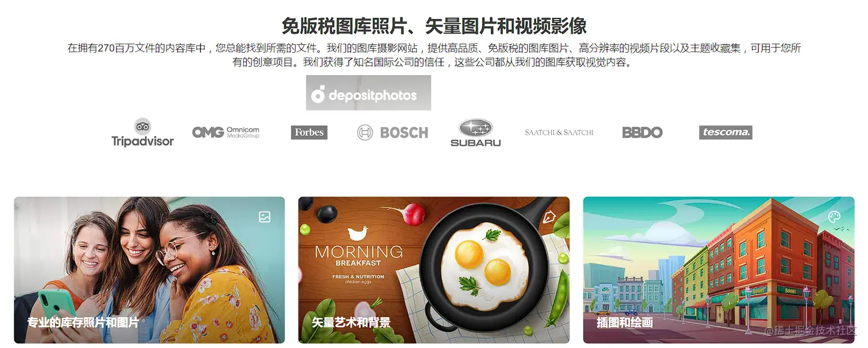Click the pen nib icon on the vector art card

coord(549,217)
